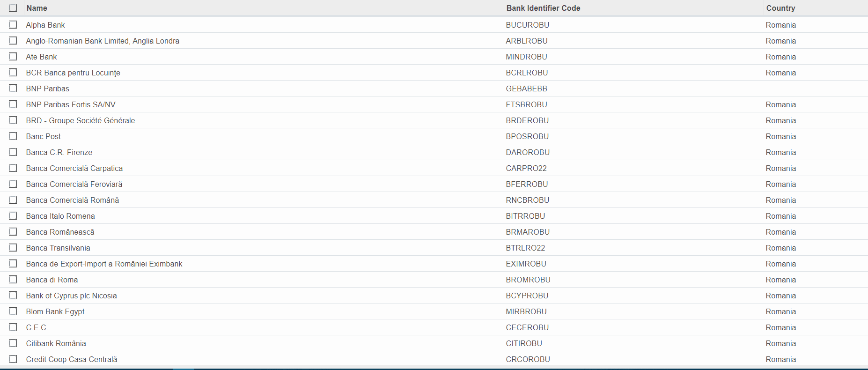Tick the select-all checkbox in the header
Image resolution: width=868 pixels, height=370 pixels.
(x=13, y=8)
